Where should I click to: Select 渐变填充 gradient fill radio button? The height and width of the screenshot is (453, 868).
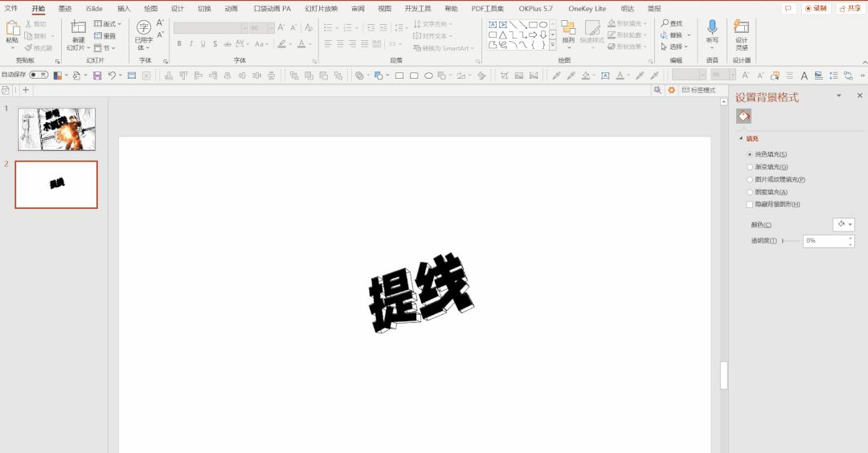point(750,167)
